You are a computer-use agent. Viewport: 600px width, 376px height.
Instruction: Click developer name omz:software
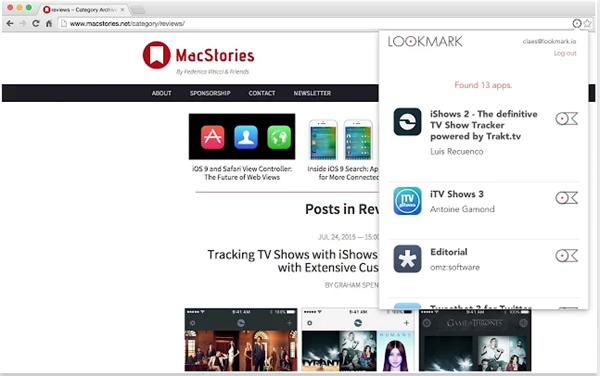(455, 267)
